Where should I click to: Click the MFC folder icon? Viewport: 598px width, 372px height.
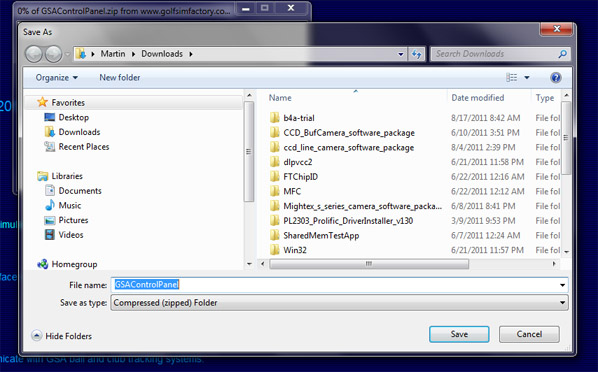click(x=274, y=191)
